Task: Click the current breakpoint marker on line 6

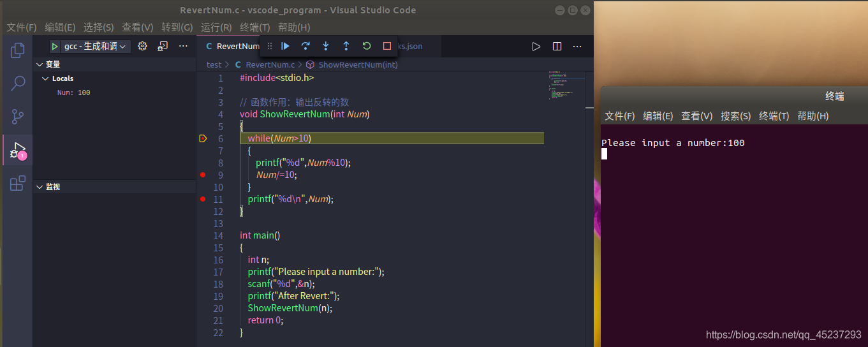Action: tap(203, 138)
